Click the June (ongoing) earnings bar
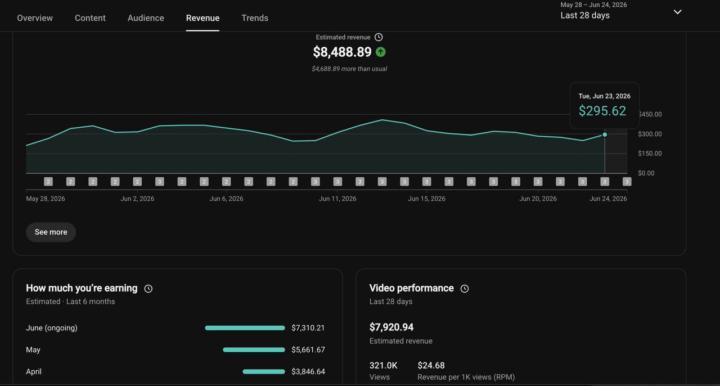 click(x=245, y=328)
